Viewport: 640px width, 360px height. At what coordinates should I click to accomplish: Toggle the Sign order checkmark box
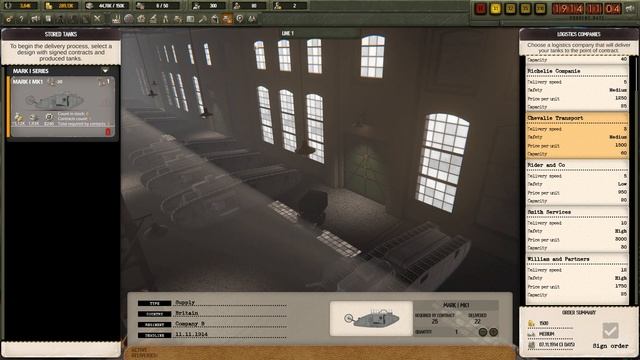tap(610, 330)
